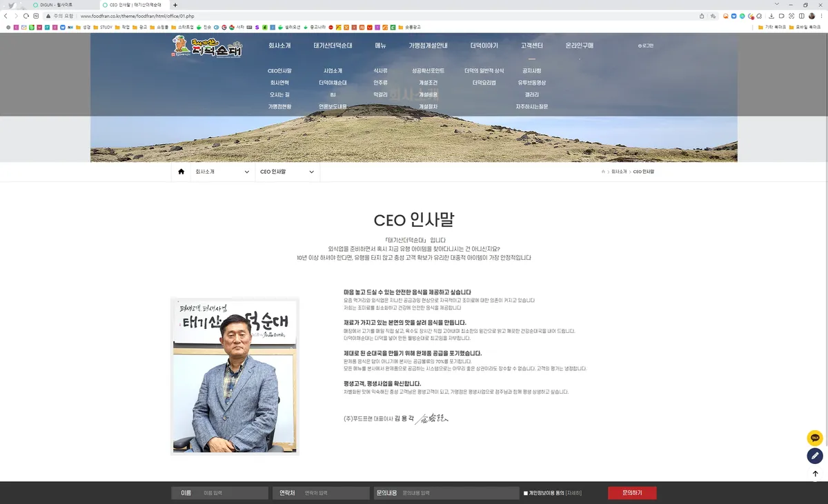Open the tab search chevron in title bar
This screenshot has height=504, width=828.
tap(777, 4)
